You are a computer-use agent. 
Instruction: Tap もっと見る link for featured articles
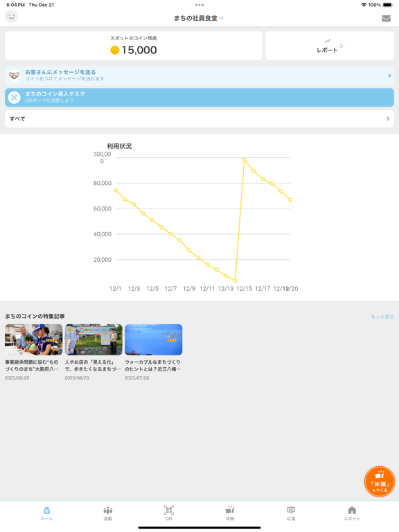coord(382,317)
